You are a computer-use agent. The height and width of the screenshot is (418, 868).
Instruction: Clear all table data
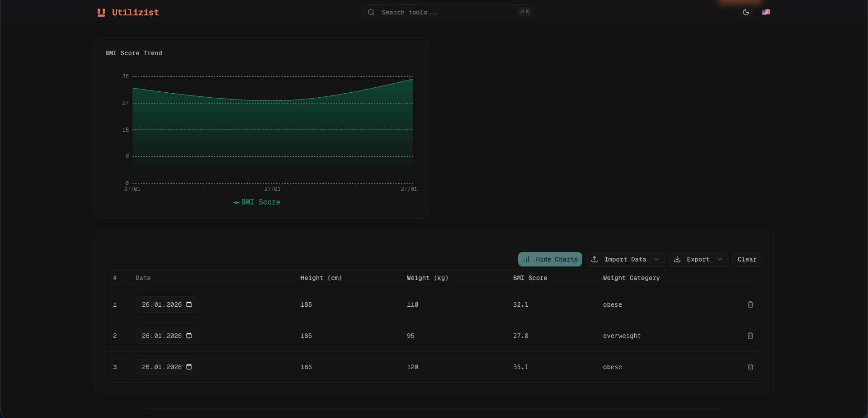point(746,259)
